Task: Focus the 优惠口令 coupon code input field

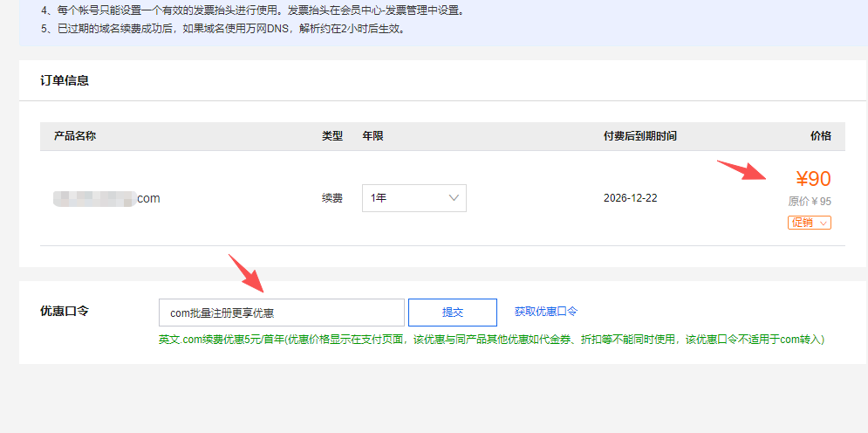Action: coord(281,313)
